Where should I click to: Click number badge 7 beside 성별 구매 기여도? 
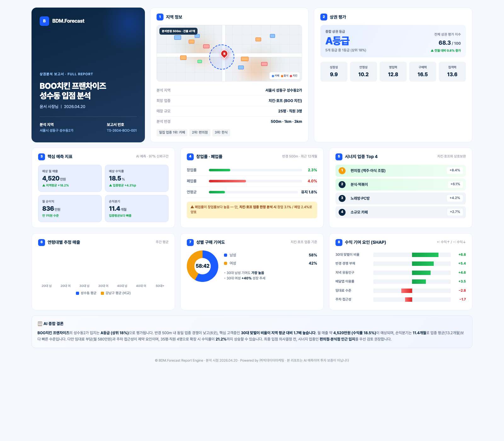[190, 242]
